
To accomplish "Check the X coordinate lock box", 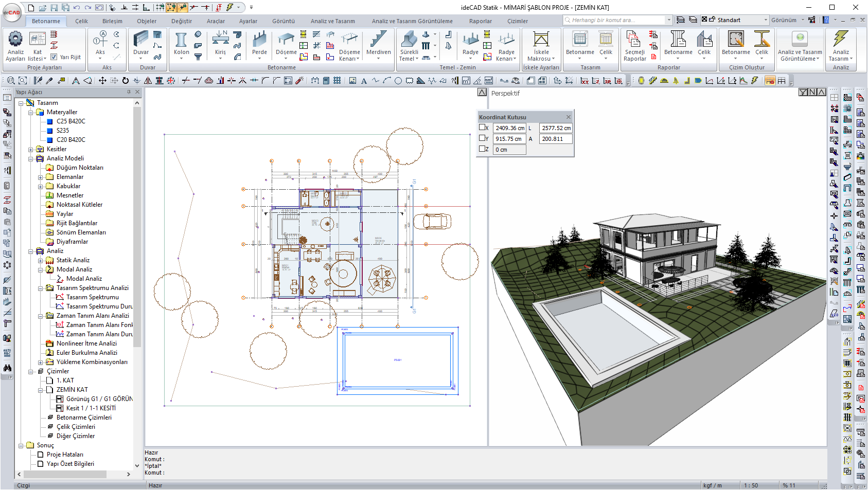I will (483, 128).
